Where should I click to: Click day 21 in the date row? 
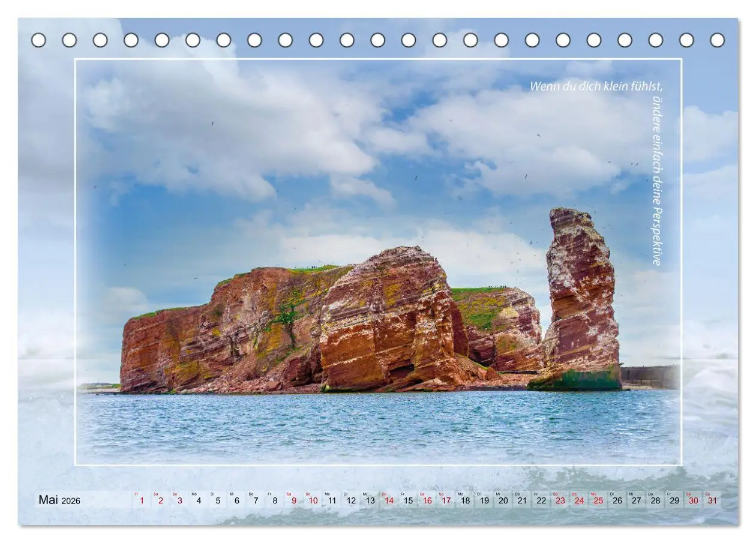coord(522,500)
